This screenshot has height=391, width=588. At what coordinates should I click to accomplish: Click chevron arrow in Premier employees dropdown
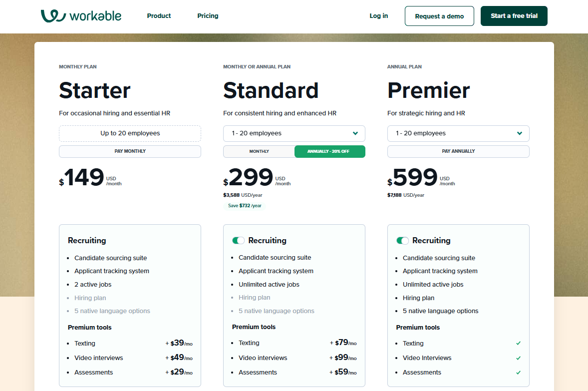(x=520, y=133)
